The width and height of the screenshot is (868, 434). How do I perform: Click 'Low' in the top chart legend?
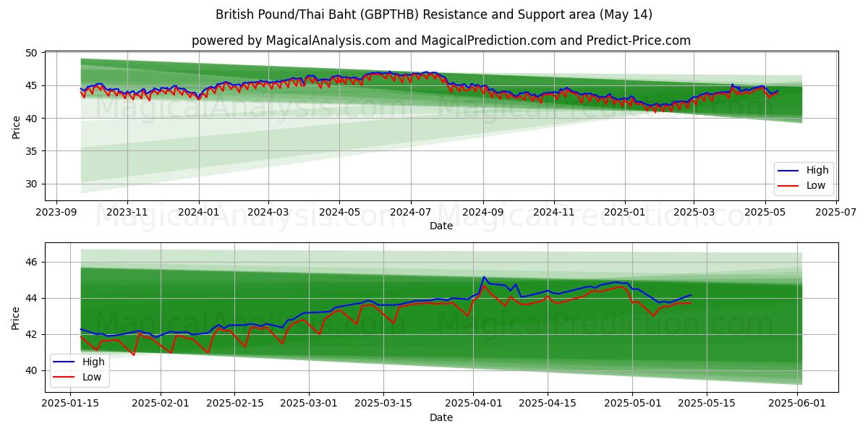point(816,186)
